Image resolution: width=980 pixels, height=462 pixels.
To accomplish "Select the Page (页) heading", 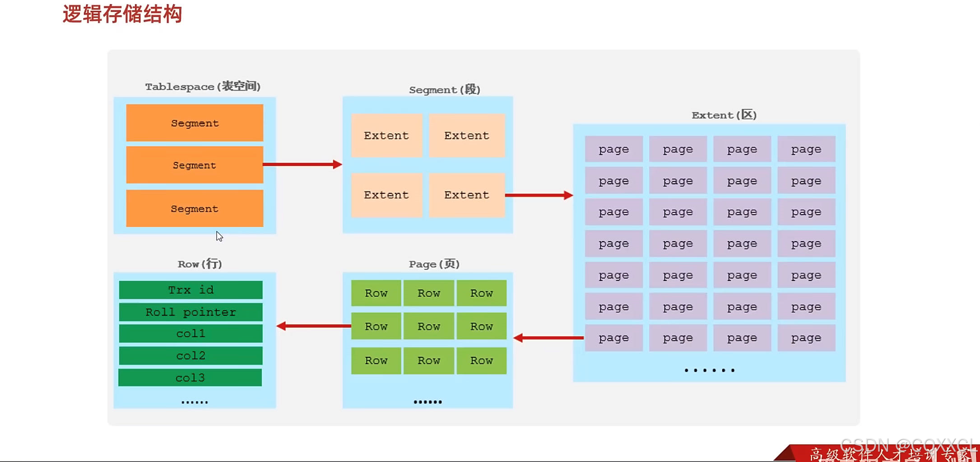I will tap(434, 264).
